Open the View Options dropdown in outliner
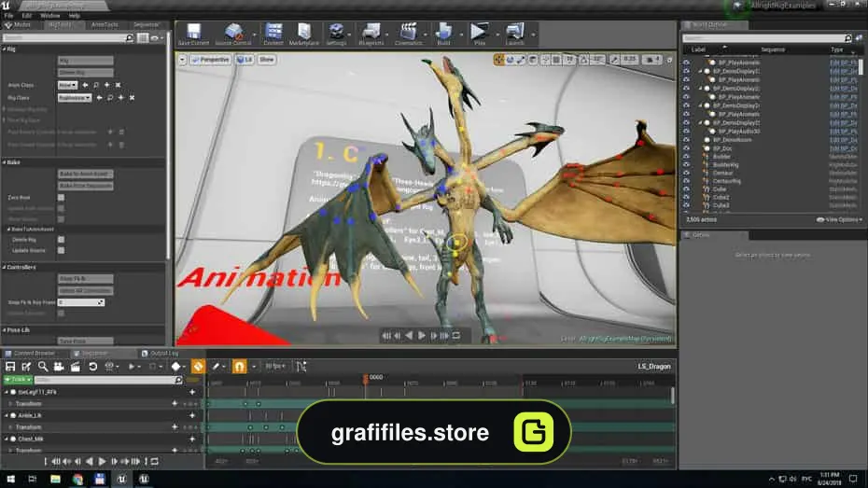Image resolution: width=868 pixels, height=488 pixels. 839,219
